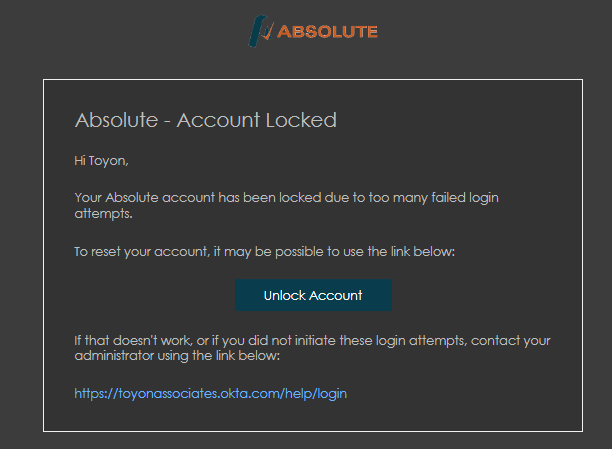This screenshot has width=612, height=449.
Task: Click the Unlock Account button
Action: coord(313,295)
